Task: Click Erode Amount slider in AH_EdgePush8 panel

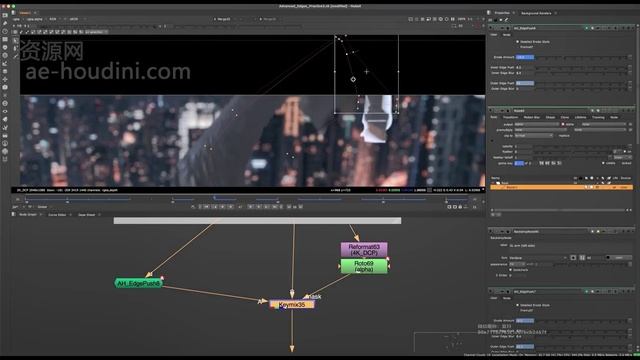Action: point(581,57)
